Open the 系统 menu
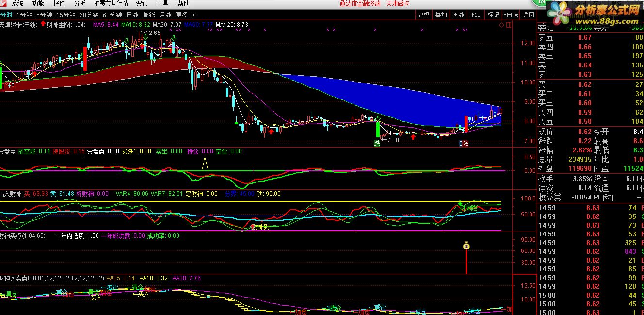Viewport: 644px width, 315px height. point(17,3)
